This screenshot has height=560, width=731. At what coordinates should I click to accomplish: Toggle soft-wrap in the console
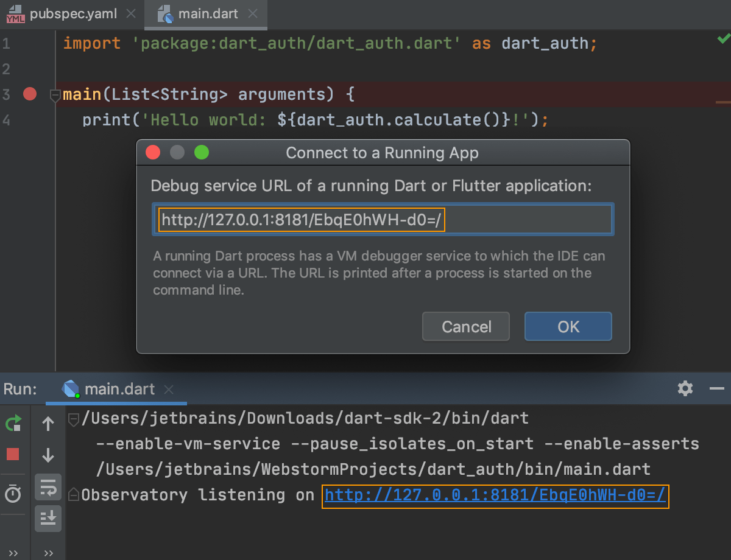click(x=48, y=488)
